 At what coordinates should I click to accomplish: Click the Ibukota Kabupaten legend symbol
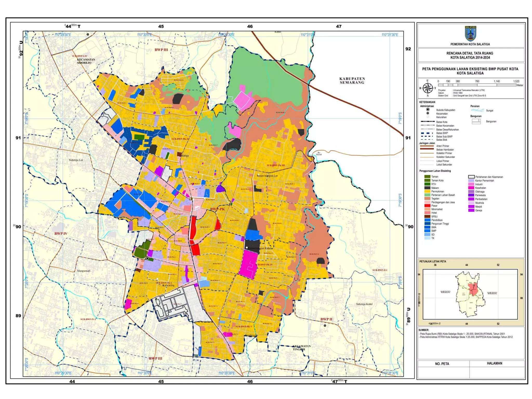pos(428,110)
